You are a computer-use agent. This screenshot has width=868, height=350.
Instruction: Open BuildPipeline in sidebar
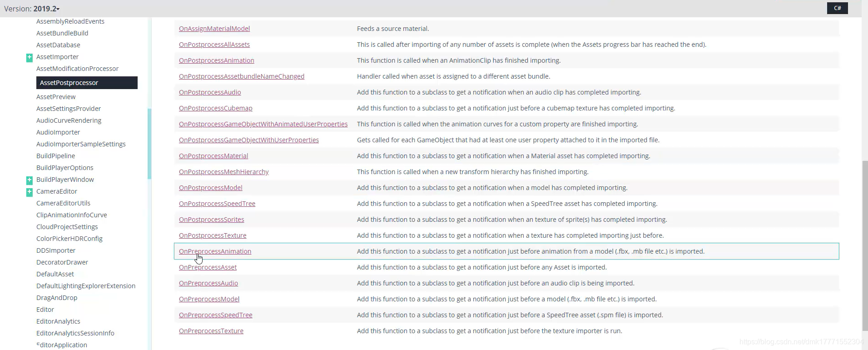click(x=55, y=156)
